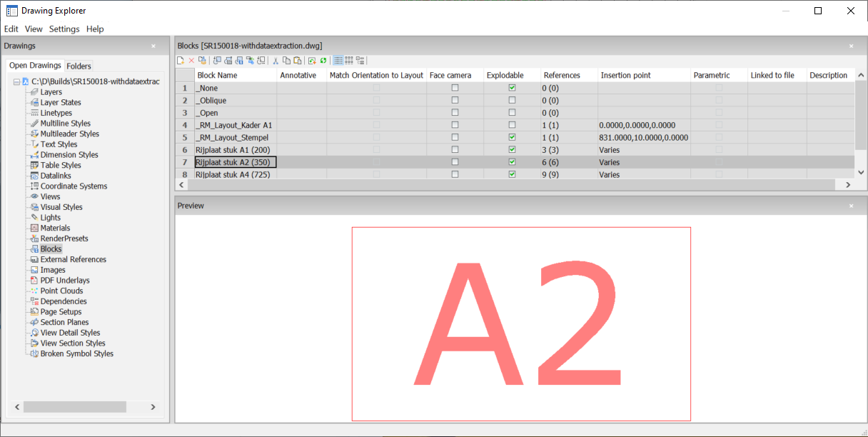Open the Settings menu
868x437 pixels.
coord(64,29)
